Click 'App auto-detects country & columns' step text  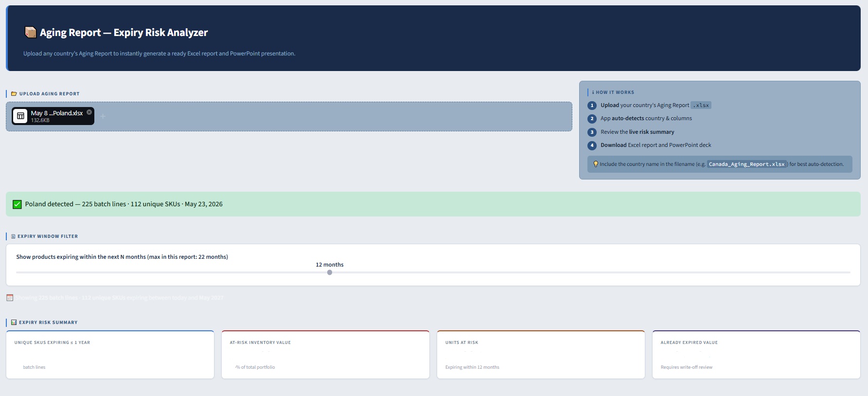click(646, 118)
